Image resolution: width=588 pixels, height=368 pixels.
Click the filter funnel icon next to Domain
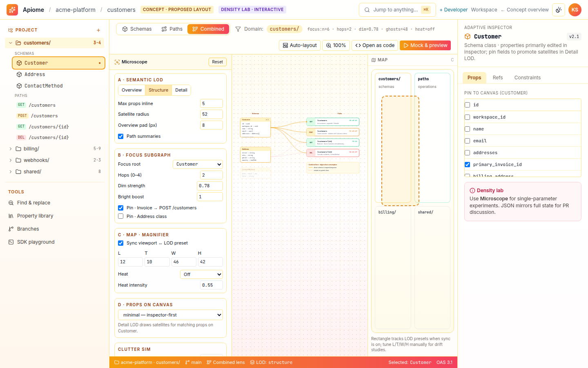(x=238, y=29)
